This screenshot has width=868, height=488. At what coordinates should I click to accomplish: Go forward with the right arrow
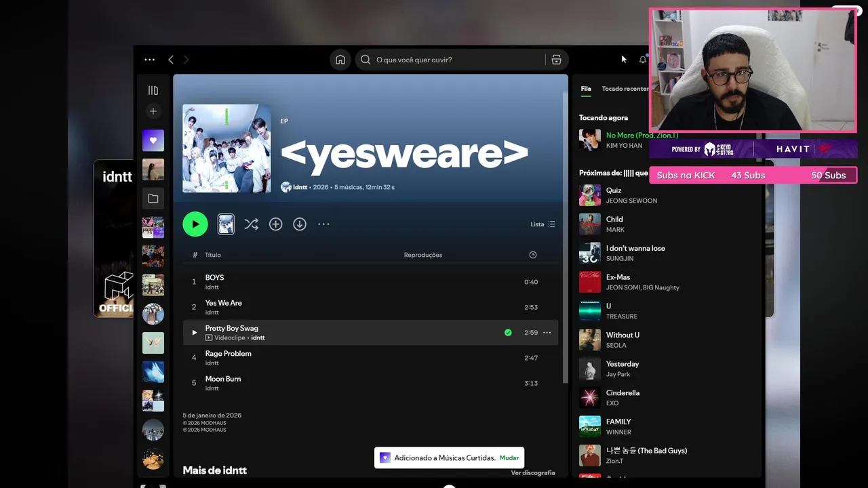point(186,60)
